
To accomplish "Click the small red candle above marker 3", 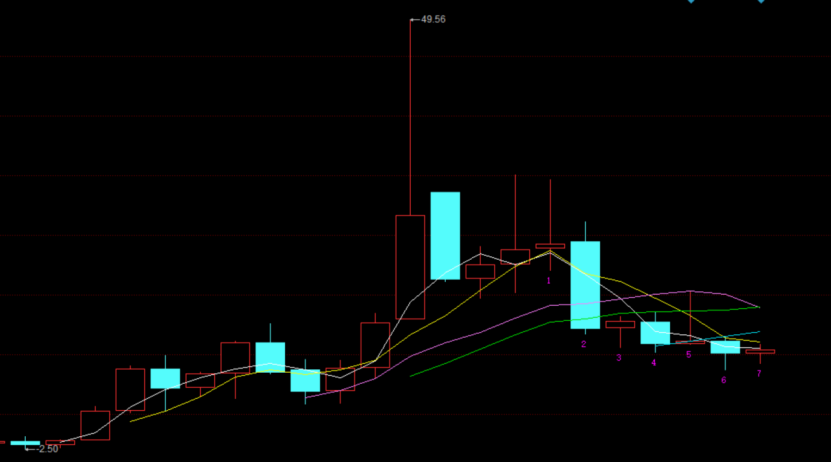I will click(x=620, y=325).
